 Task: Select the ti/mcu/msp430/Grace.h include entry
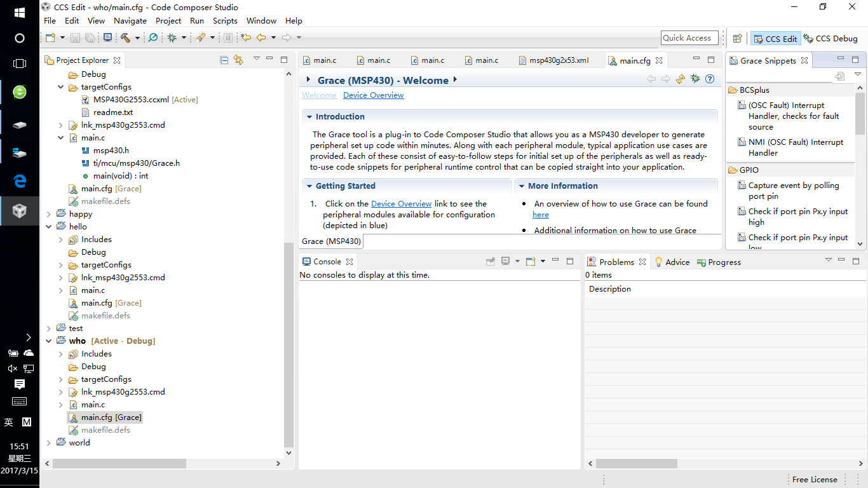point(130,163)
